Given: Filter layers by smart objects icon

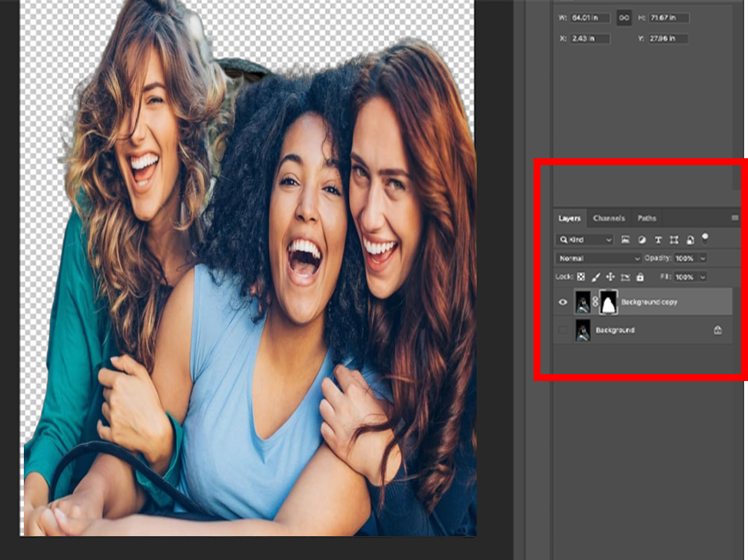Looking at the screenshot, I should tap(690, 240).
